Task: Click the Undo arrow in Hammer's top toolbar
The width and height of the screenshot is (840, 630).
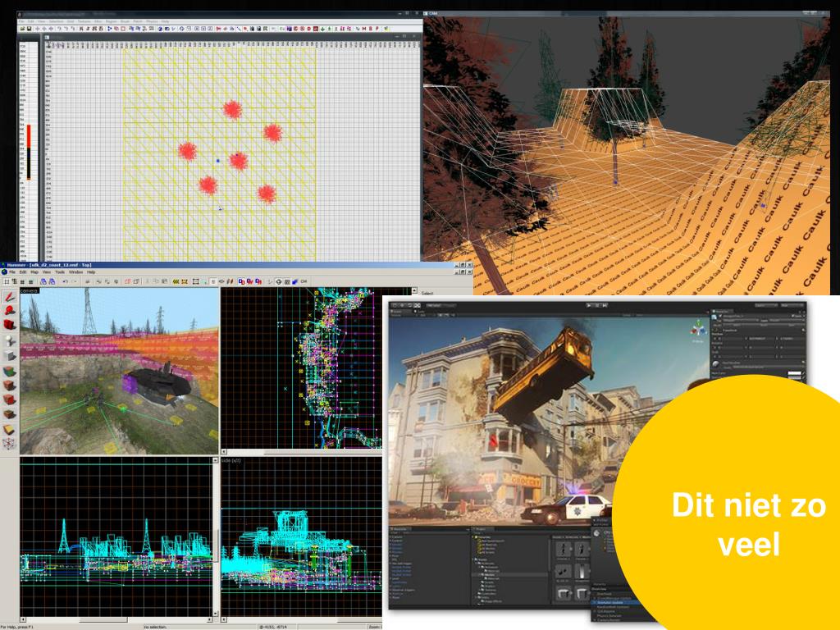Action: pos(66,281)
